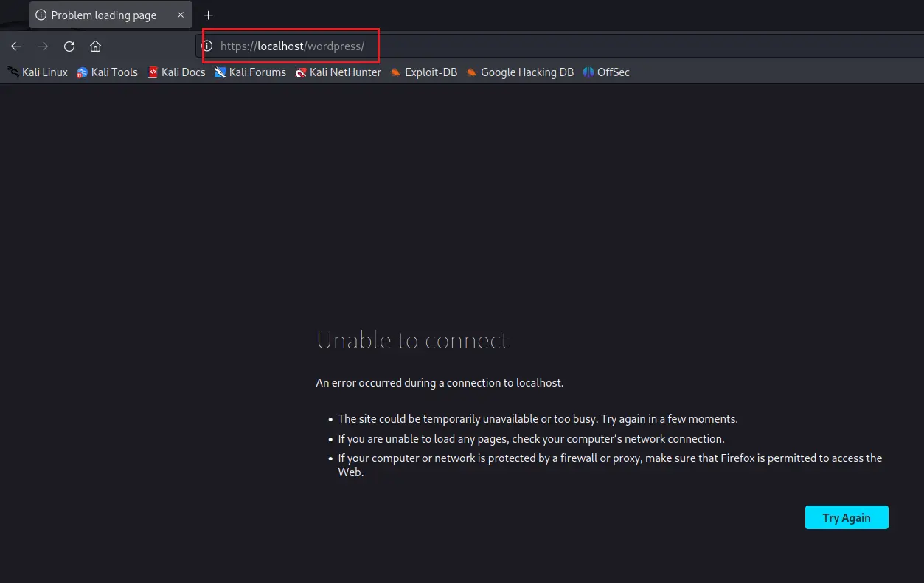Go back to the previous page
This screenshot has width=924, height=583.
[16, 46]
